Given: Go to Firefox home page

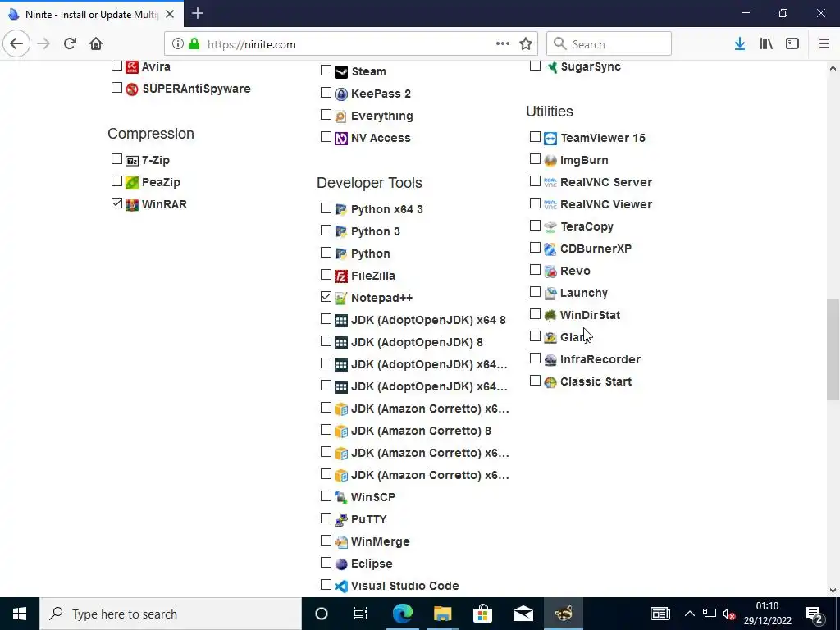Looking at the screenshot, I should click(96, 44).
